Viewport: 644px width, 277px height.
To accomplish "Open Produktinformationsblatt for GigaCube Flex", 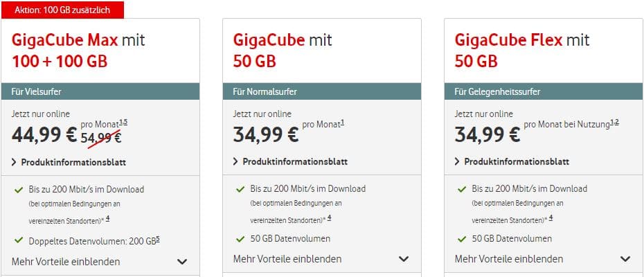I will tap(517, 161).
